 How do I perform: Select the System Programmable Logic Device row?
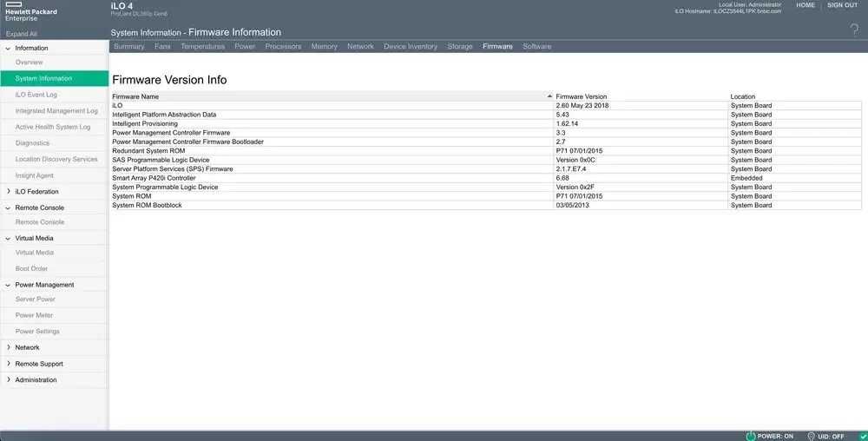486,187
